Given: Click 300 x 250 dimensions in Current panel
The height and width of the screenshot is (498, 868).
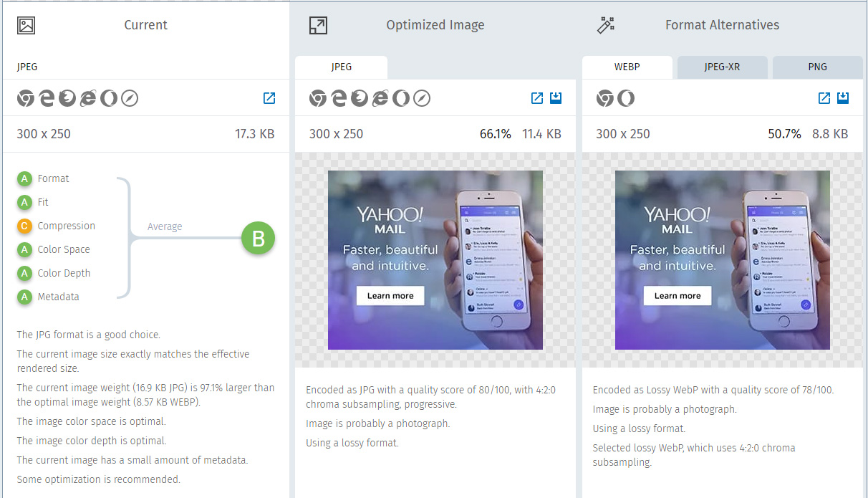Looking at the screenshot, I should pyautogui.click(x=44, y=134).
